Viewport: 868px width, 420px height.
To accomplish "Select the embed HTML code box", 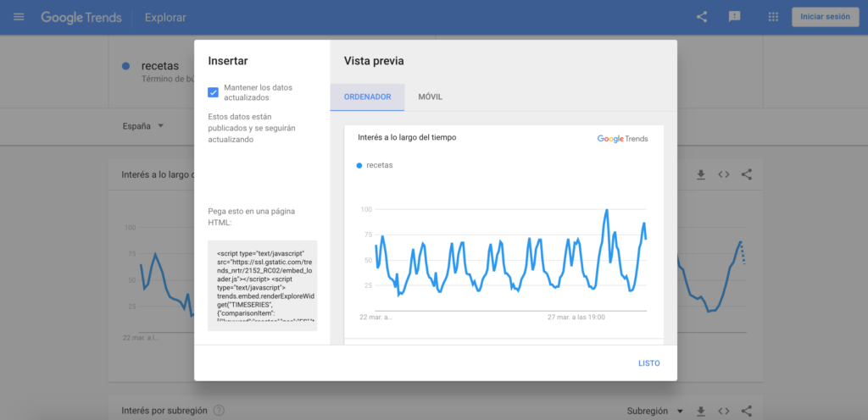I will [263, 285].
